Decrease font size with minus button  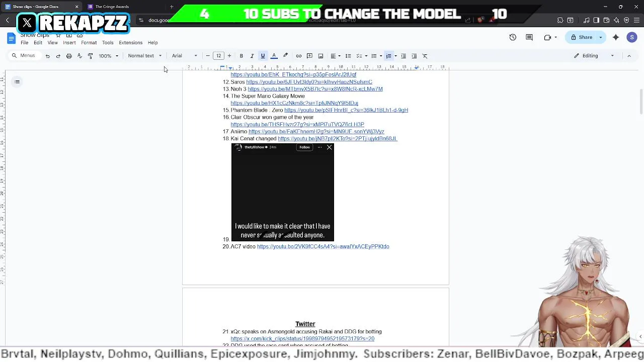[x=208, y=56]
